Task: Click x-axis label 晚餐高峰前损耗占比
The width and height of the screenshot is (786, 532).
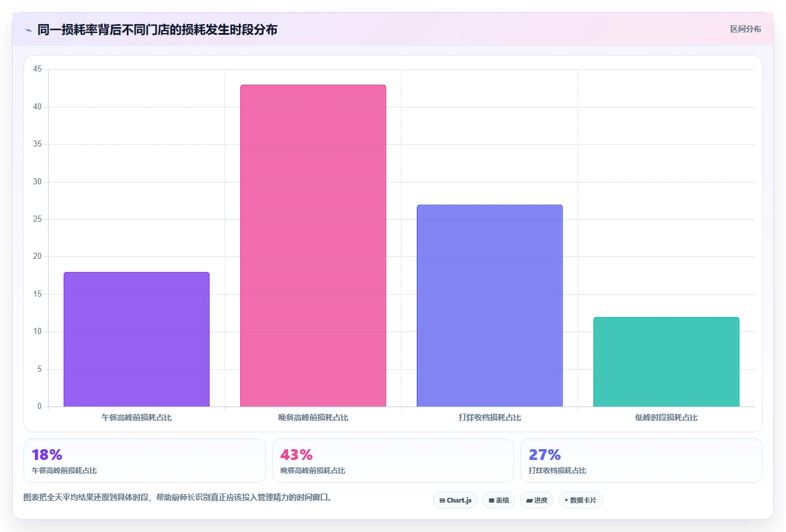Action: (313, 417)
